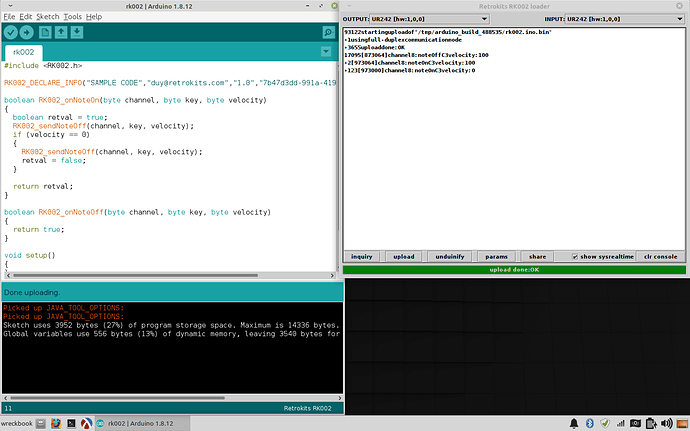Click the Verify sketch checkmark icon

tap(10, 33)
